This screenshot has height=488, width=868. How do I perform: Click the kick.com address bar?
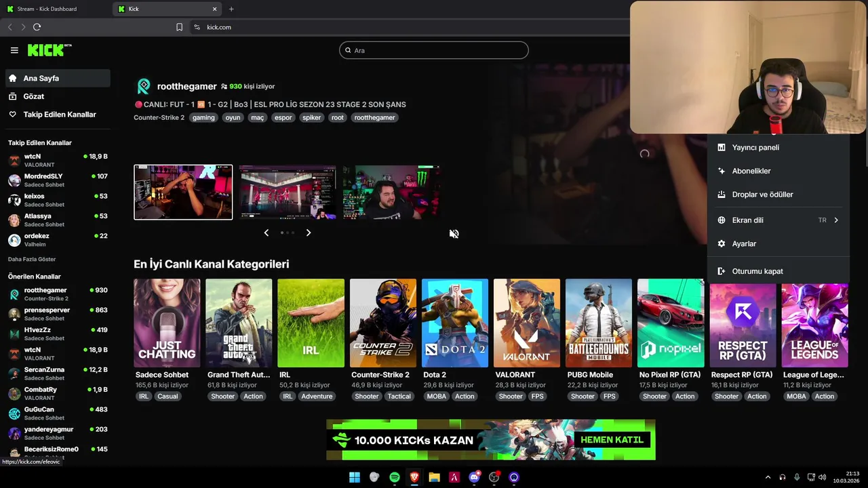219,27
